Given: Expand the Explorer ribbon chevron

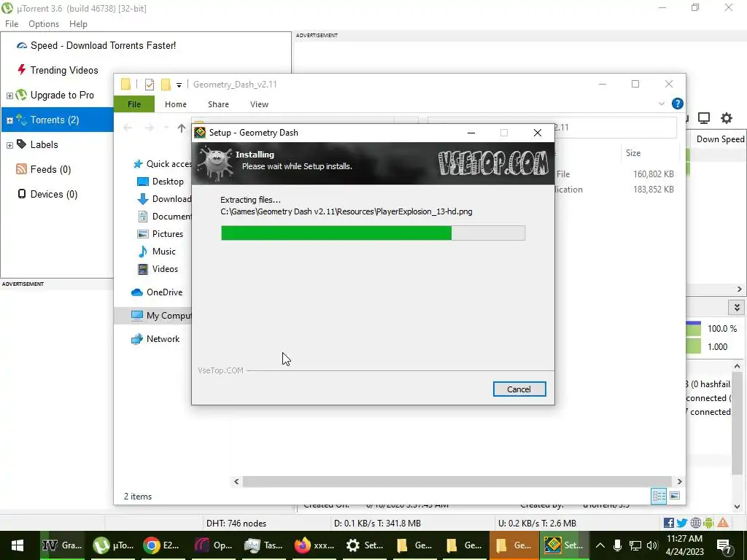Looking at the screenshot, I should click(661, 104).
